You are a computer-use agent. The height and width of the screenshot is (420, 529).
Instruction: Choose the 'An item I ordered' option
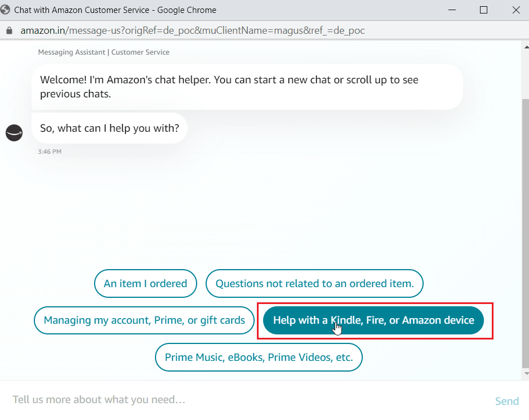[x=145, y=284]
